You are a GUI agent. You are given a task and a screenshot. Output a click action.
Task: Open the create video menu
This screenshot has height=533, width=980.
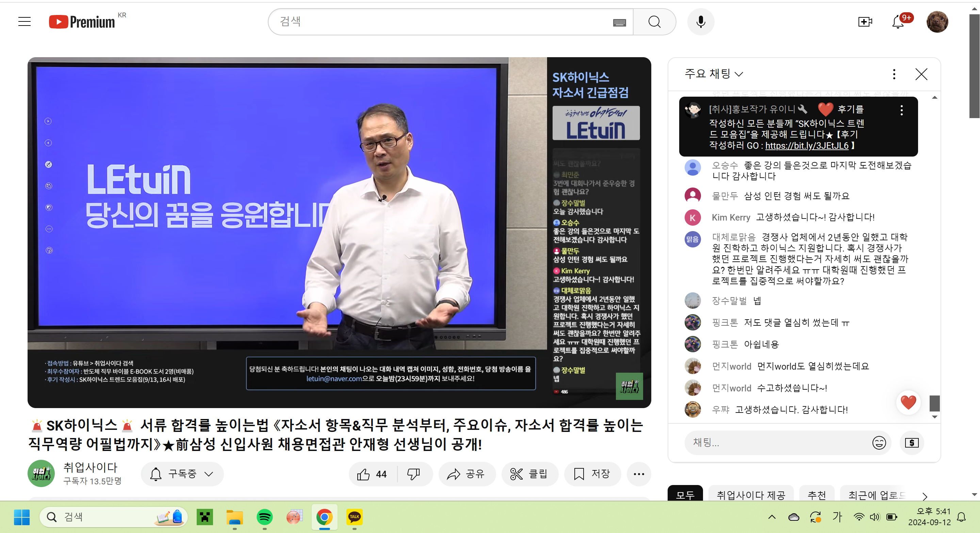(865, 22)
